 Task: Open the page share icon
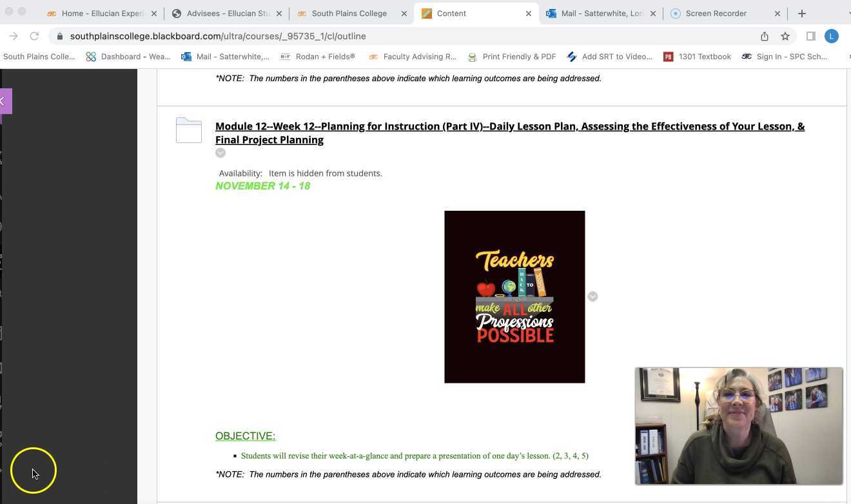(x=765, y=36)
